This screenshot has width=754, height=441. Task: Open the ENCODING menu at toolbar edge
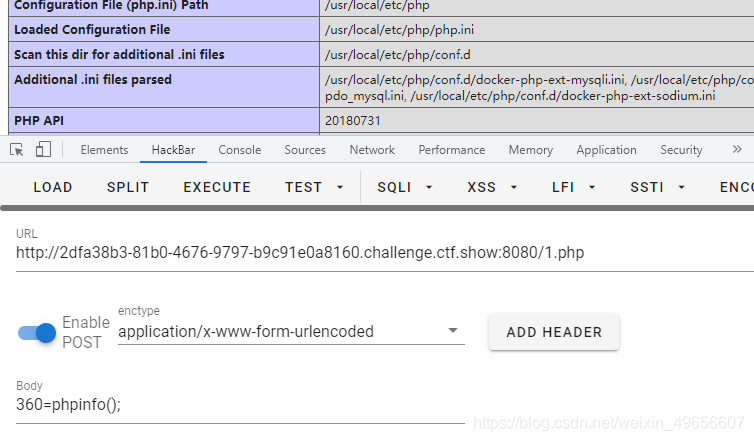click(736, 187)
